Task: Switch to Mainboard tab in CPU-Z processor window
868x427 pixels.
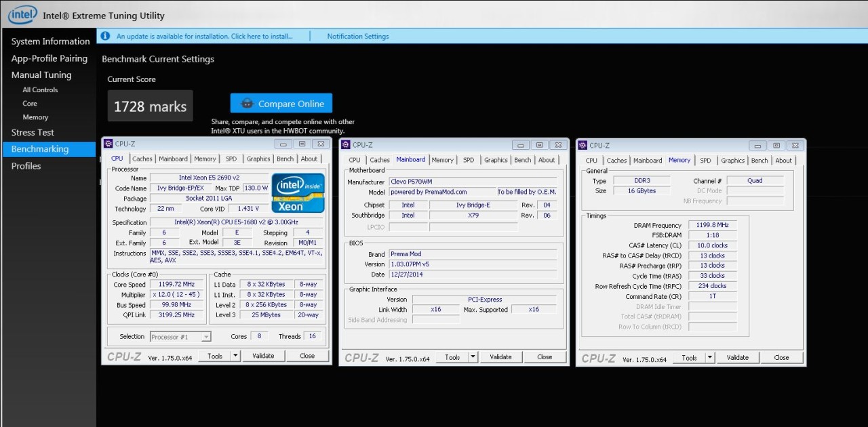Action: click(x=173, y=159)
